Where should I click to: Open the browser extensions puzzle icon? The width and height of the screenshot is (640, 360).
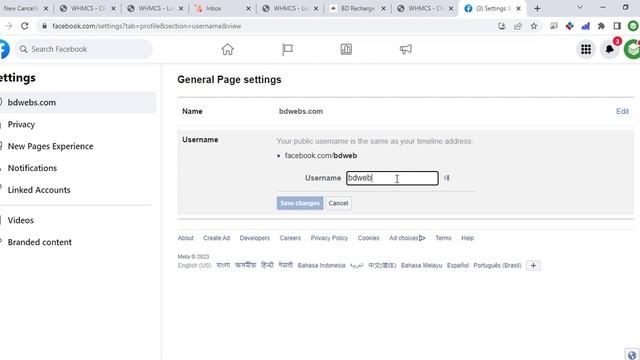[601, 26]
